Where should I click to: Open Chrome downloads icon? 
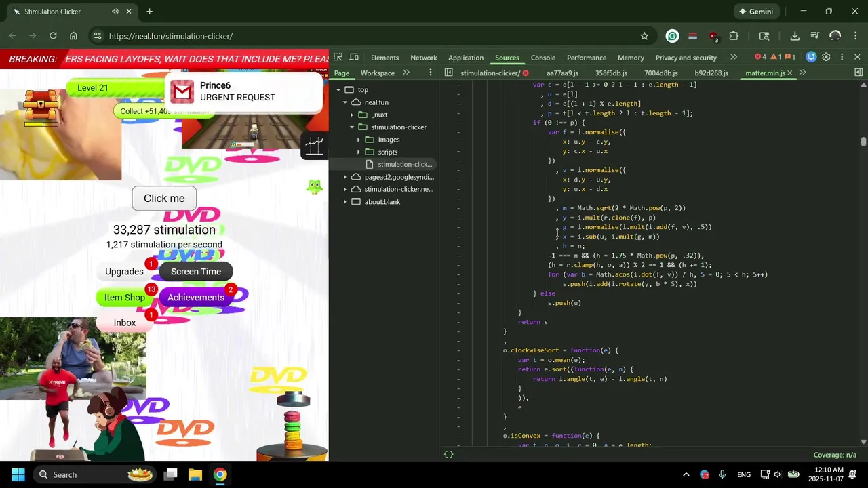[x=795, y=36]
